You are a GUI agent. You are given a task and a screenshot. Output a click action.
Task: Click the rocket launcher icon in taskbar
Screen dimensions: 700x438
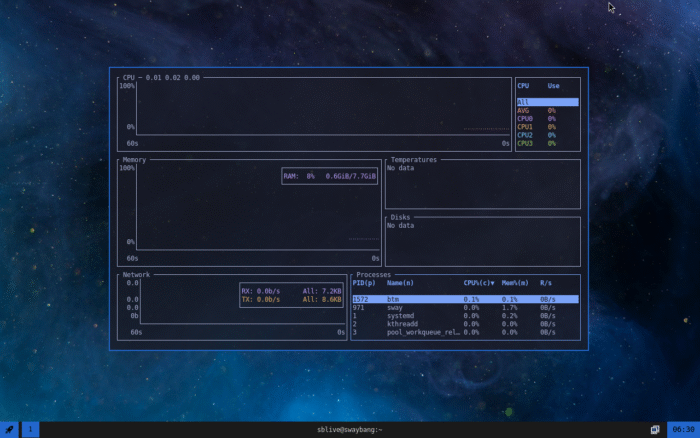click(x=10, y=429)
